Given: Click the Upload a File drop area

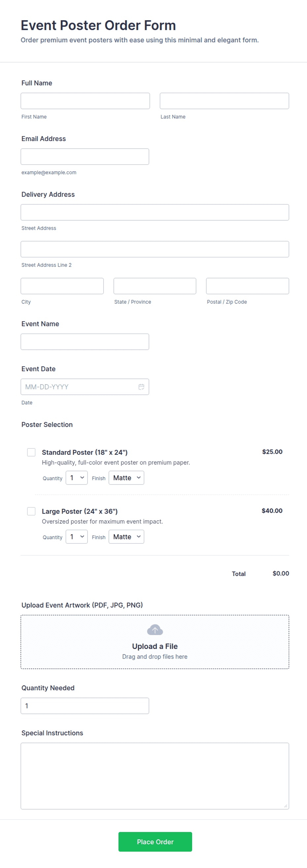Looking at the screenshot, I should pos(155,642).
